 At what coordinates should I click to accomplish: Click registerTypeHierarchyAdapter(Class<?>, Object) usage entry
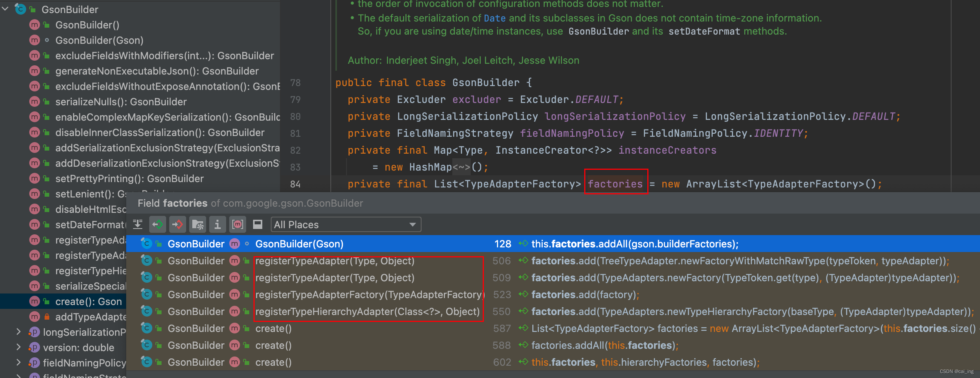tap(367, 312)
